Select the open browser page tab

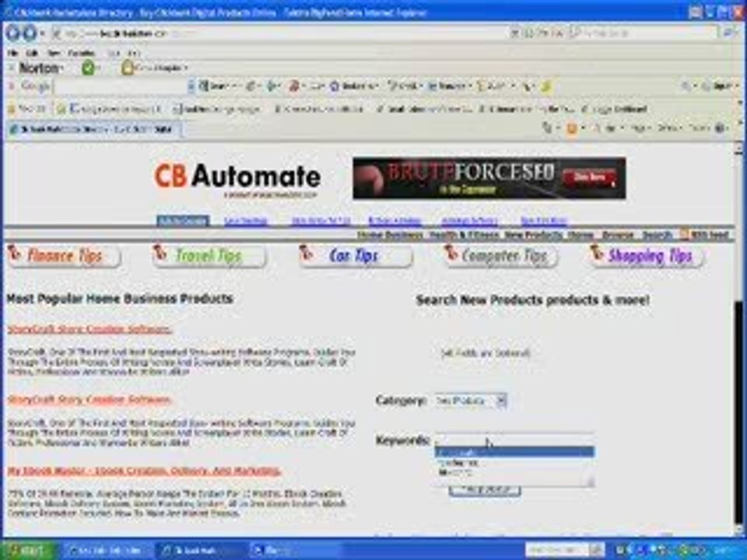tap(93, 129)
